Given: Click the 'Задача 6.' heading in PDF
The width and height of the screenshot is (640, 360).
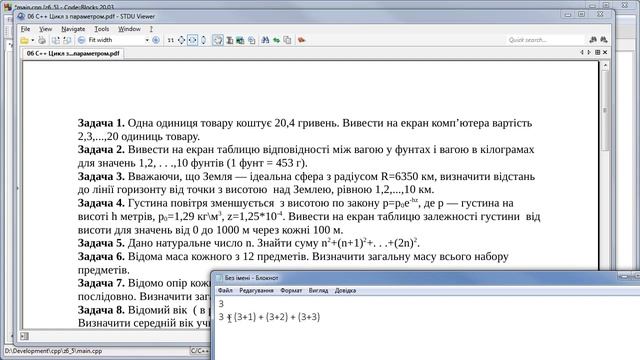Looking at the screenshot, I should [101, 256].
